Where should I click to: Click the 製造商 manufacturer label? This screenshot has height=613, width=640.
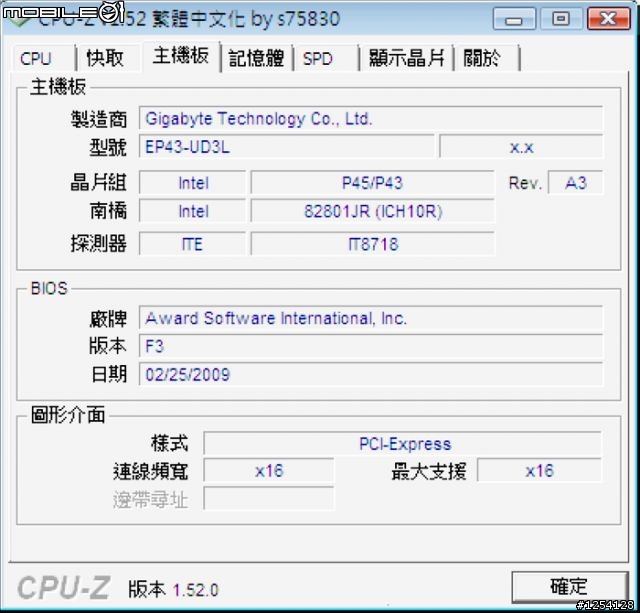point(99,119)
